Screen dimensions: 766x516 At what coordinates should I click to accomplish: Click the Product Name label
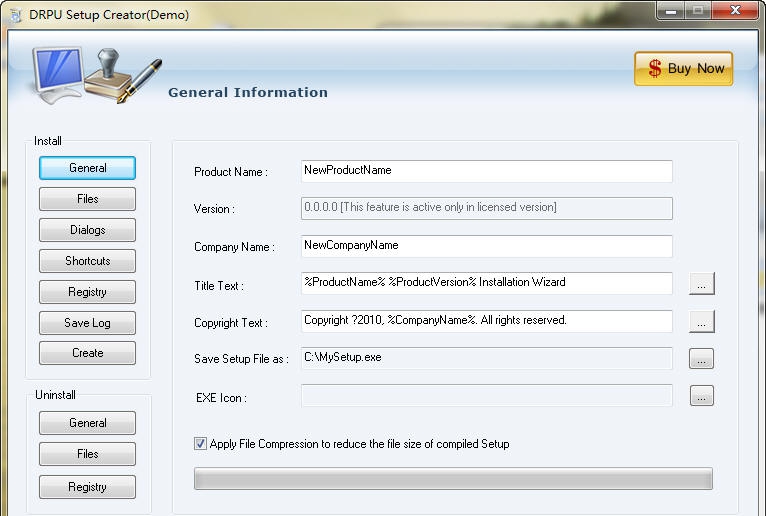[231, 172]
